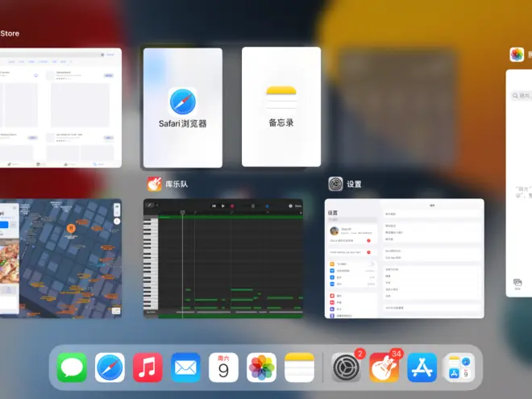Open Messages from the dock

point(72,368)
